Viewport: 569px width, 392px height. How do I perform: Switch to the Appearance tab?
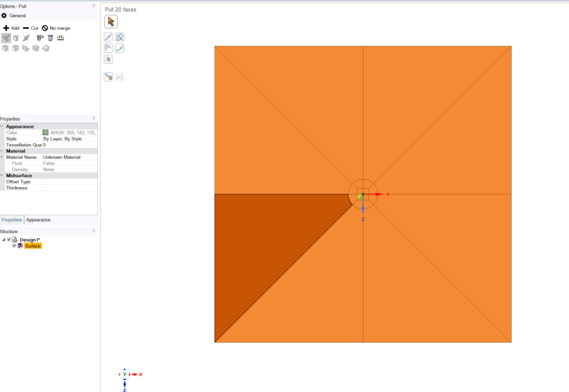point(38,220)
